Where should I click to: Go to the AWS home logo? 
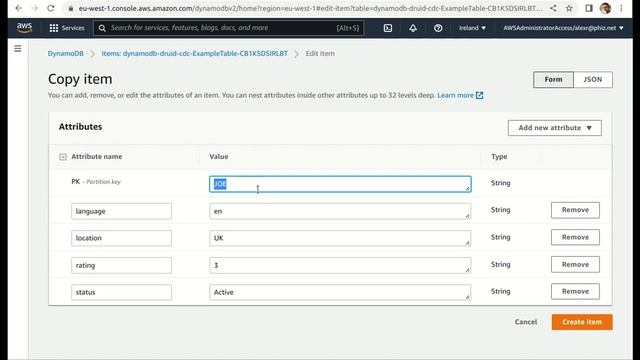coord(24,27)
